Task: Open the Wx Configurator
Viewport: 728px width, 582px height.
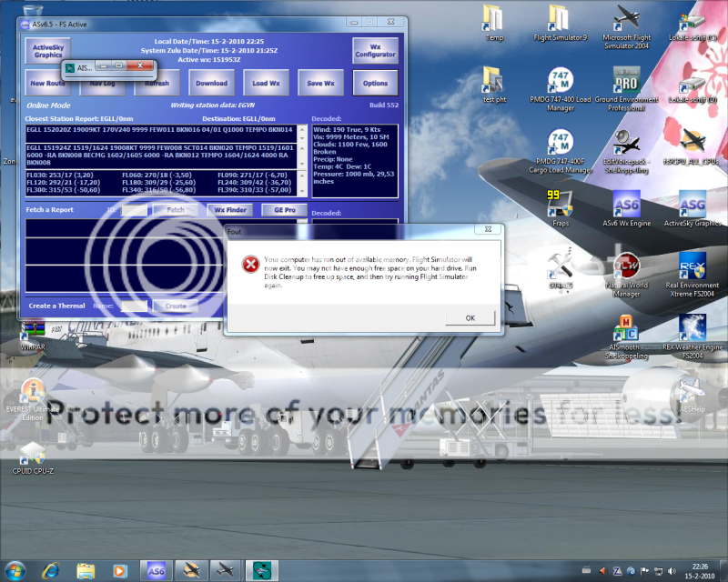Action: coord(375,50)
